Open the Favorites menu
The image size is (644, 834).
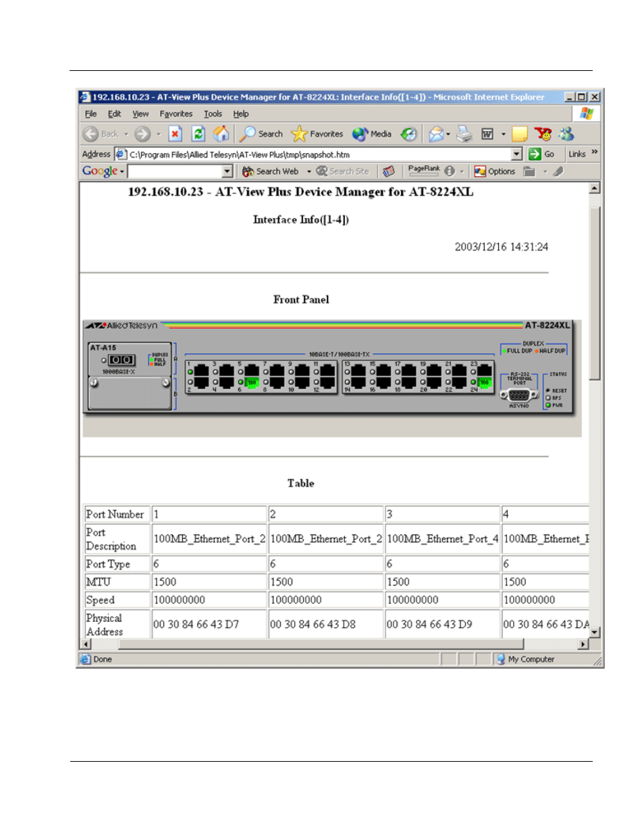[176, 113]
